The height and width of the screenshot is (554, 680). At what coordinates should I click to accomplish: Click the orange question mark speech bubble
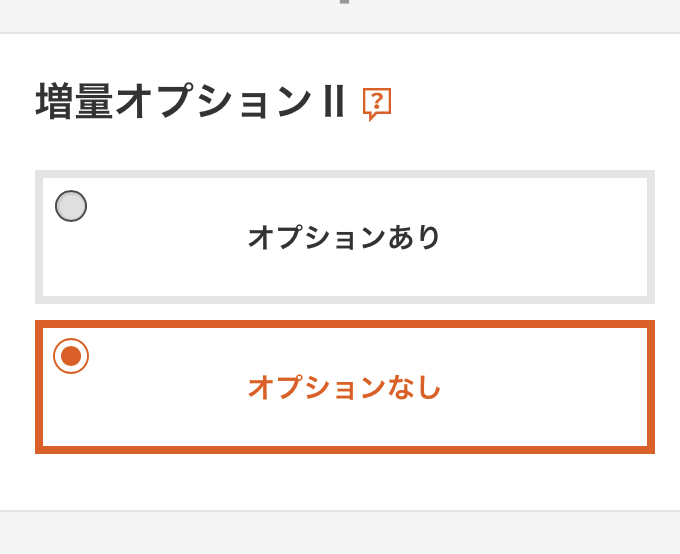pyautogui.click(x=377, y=104)
